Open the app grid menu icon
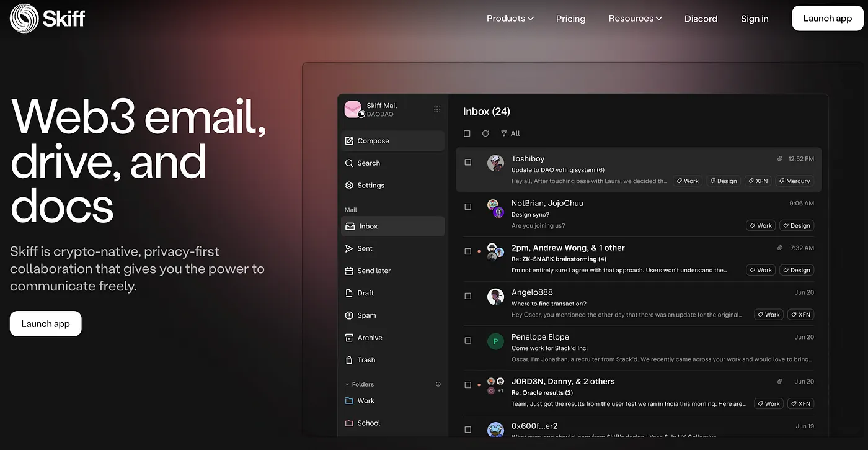The image size is (868, 450). 437,109
